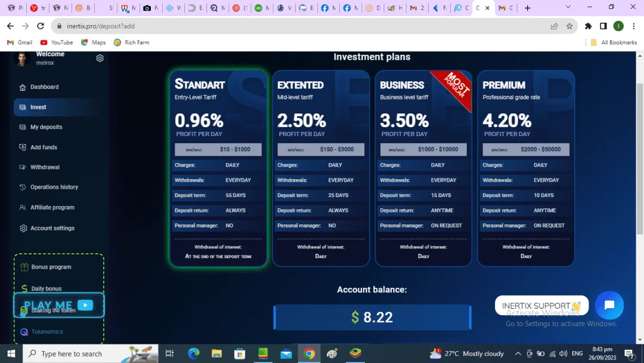Open Bonus program link
This screenshot has height=363, width=644.
pos(51,267)
